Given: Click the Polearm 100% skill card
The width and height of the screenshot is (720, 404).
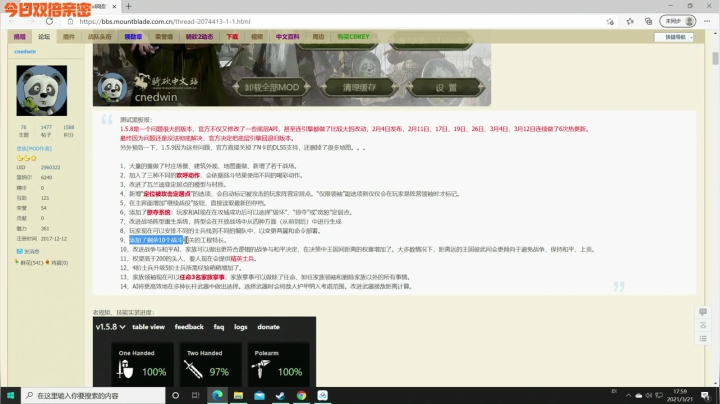Looking at the screenshot, I should [278, 365].
